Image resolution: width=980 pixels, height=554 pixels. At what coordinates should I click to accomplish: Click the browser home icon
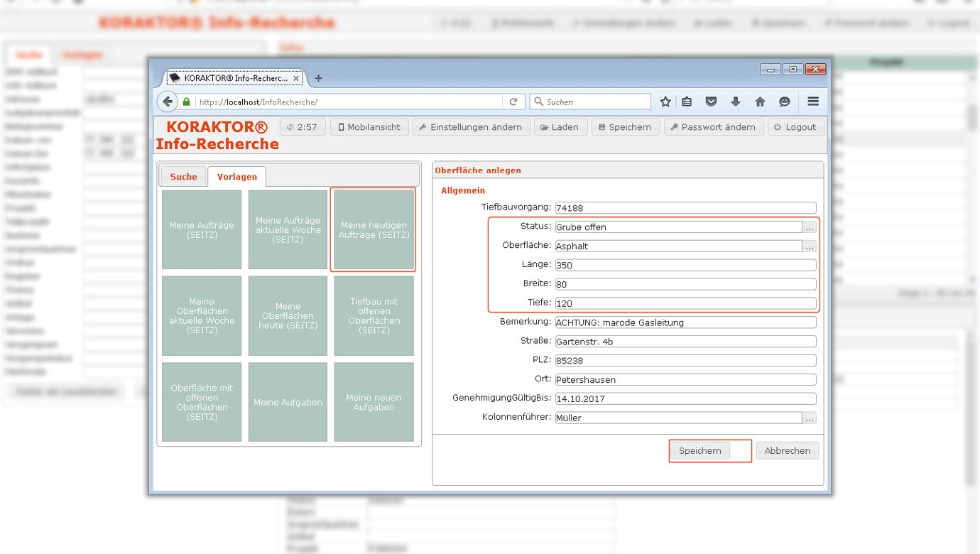tap(760, 102)
